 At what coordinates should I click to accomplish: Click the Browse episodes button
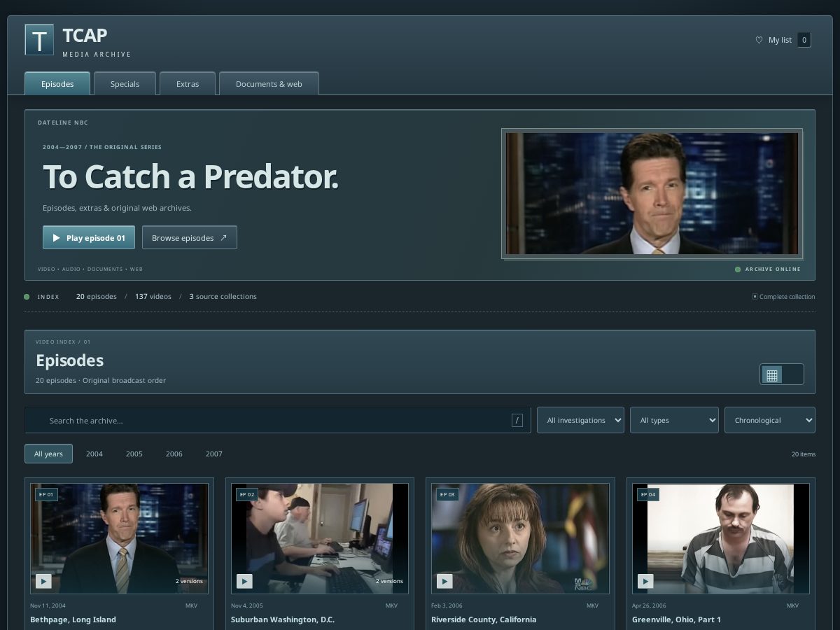(x=190, y=237)
